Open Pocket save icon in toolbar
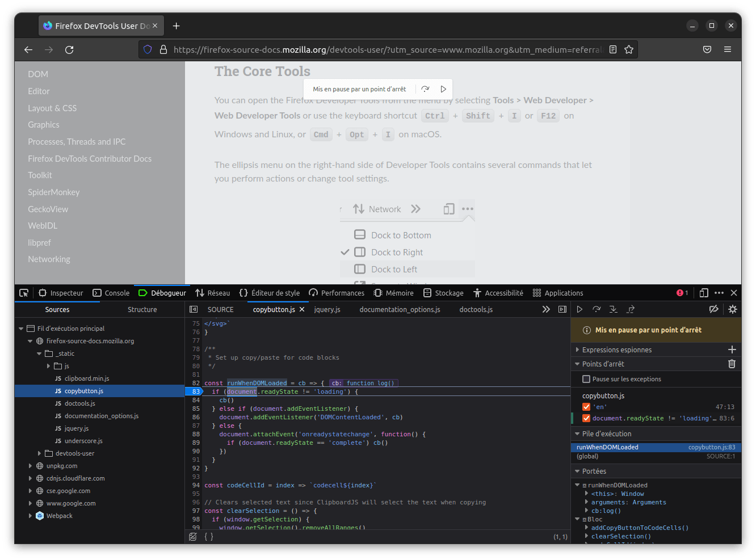The width and height of the screenshot is (756, 560). point(707,49)
